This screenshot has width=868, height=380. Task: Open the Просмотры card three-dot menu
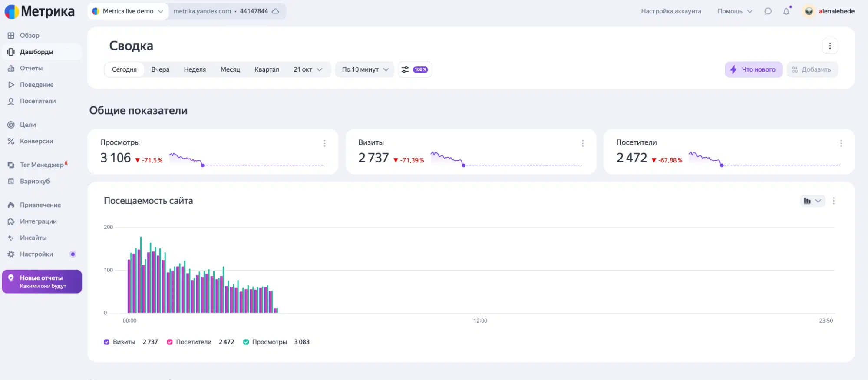tap(324, 143)
